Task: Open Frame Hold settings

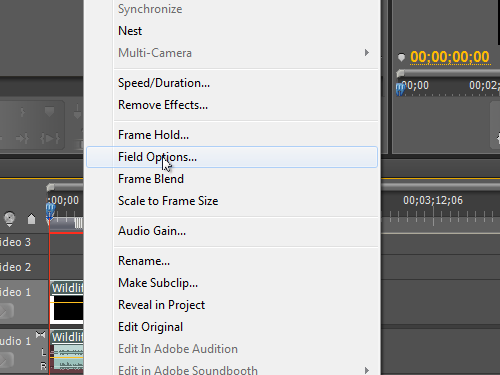Action: (153, 135)
